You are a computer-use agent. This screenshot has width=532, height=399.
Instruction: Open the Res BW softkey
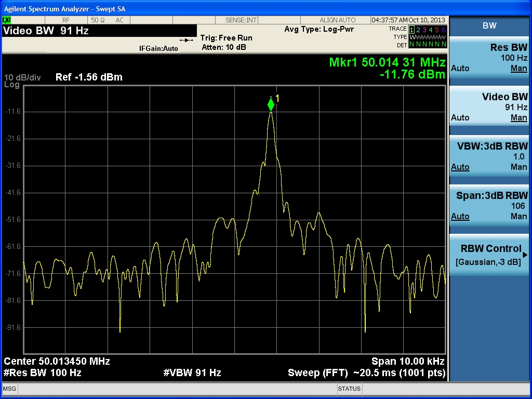[x=489, y=57]
